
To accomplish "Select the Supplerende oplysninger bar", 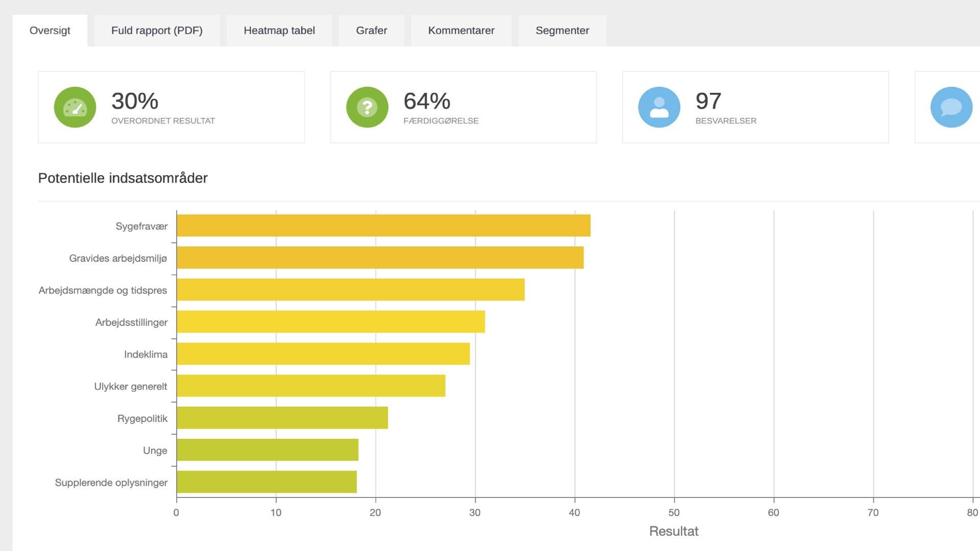I will (267, 482).
